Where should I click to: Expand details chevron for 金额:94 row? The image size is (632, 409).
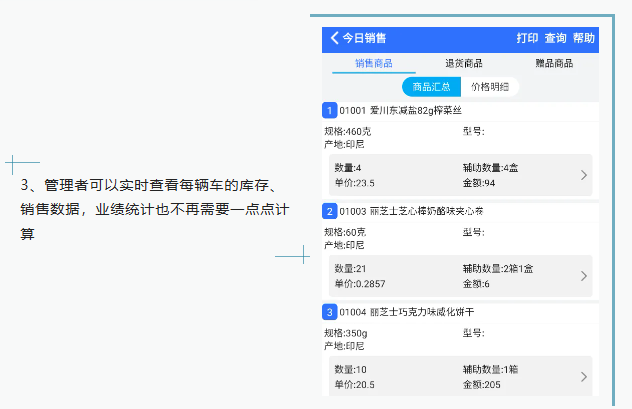pos(584,175)
